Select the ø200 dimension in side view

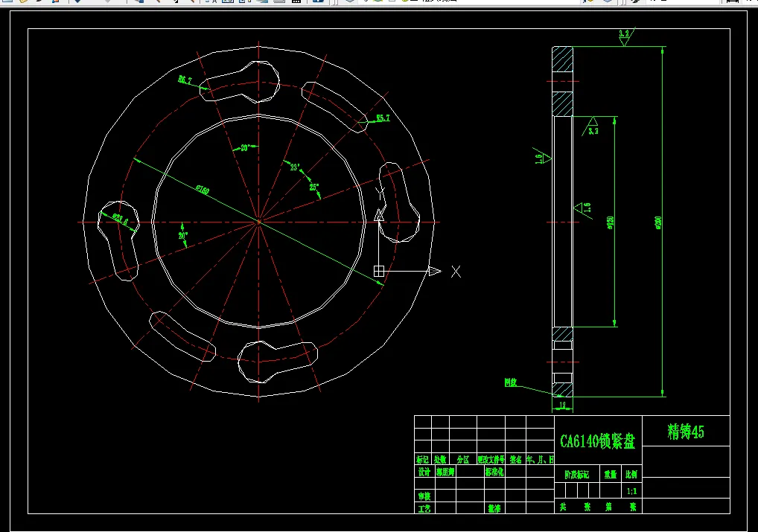658,222
